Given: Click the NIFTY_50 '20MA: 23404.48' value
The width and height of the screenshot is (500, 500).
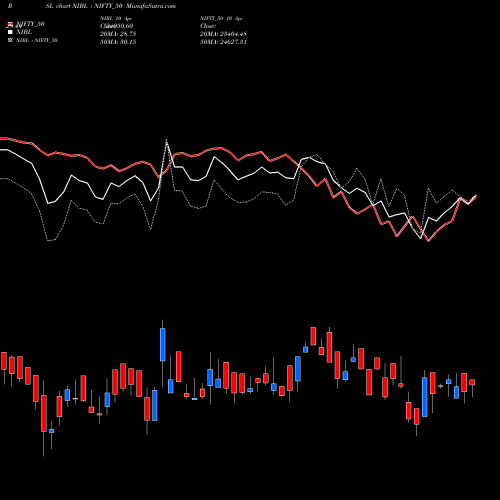Looking at the screenshot, I should [223, 34].
